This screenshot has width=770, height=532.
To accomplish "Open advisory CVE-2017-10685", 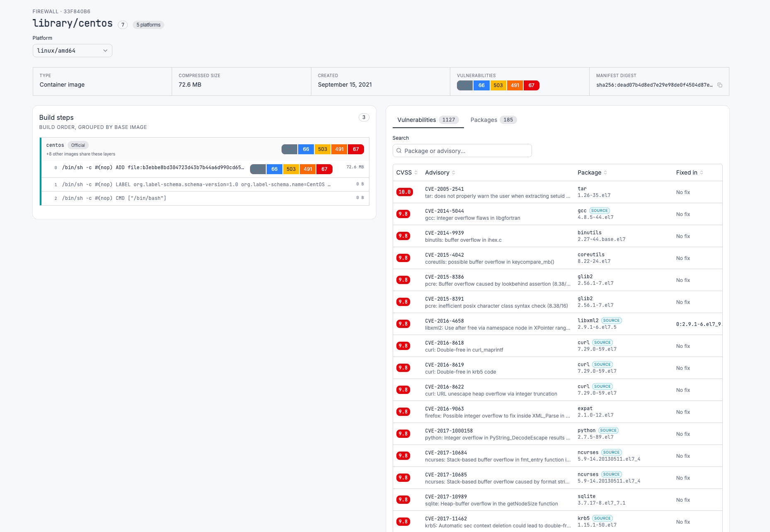I will (446, 475).
